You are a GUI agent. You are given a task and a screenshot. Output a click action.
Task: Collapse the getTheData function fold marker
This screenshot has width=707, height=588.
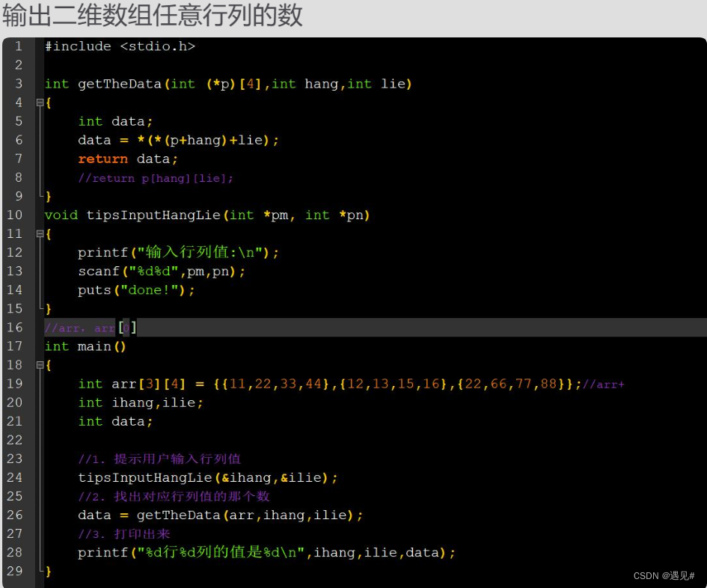point(40,102)
